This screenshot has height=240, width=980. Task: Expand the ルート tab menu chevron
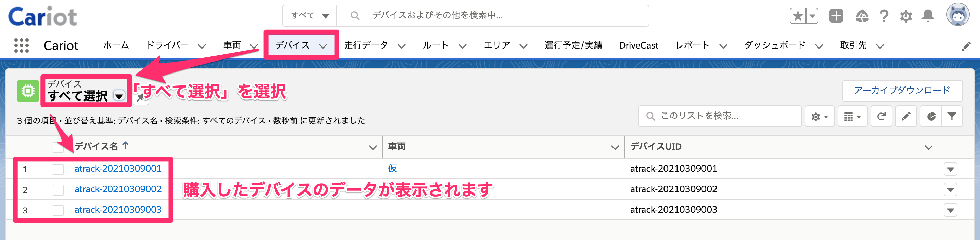click(x=462, y=46)
